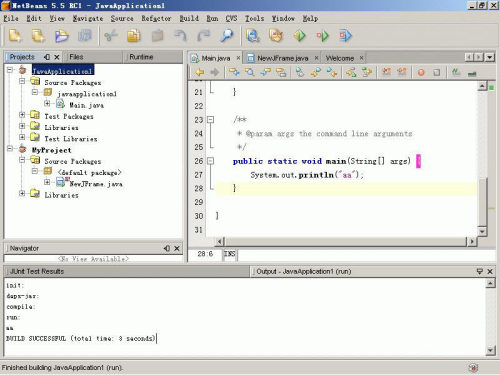The image size is (500, 375).
Task: Collapse the <default package> node
Action: point(35,171)
